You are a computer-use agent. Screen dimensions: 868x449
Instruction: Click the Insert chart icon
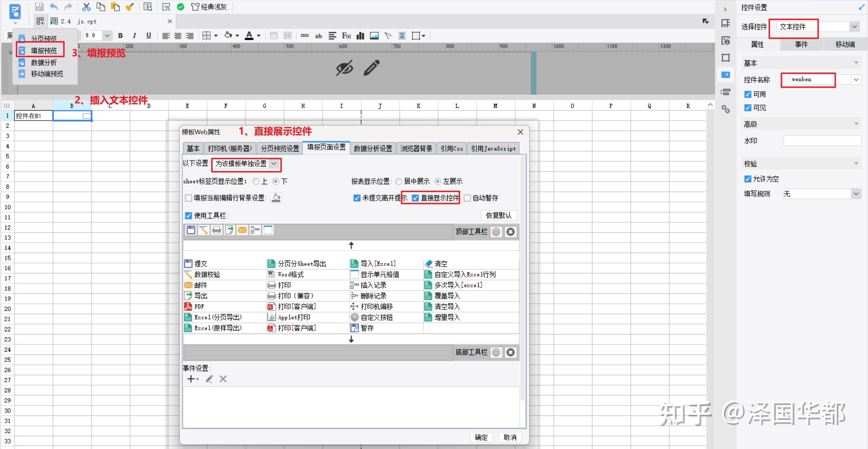(x=361, y=36)
